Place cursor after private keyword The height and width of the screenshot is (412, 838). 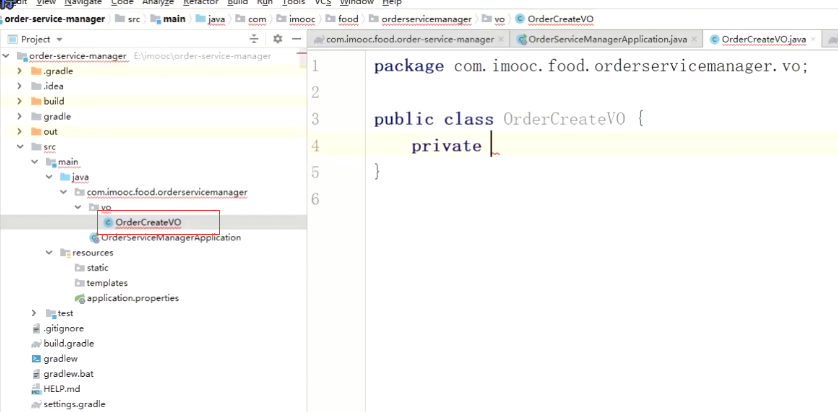point(491,146)
